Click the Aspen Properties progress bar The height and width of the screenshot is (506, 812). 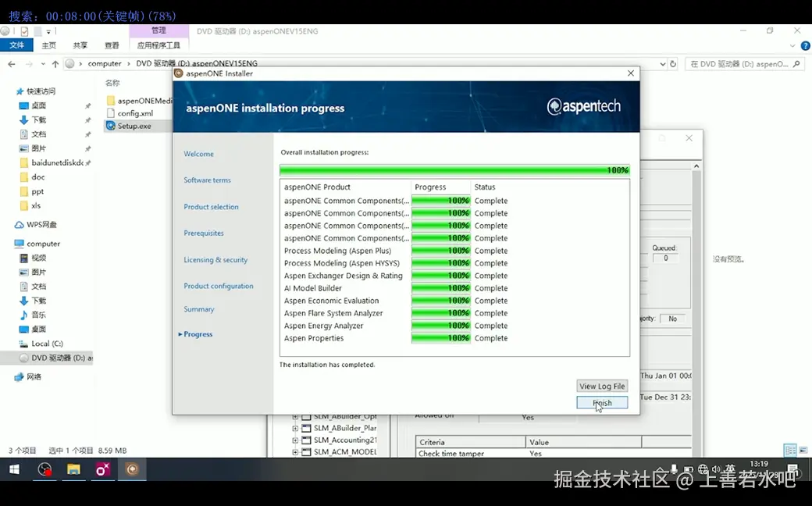coord(440,338)
